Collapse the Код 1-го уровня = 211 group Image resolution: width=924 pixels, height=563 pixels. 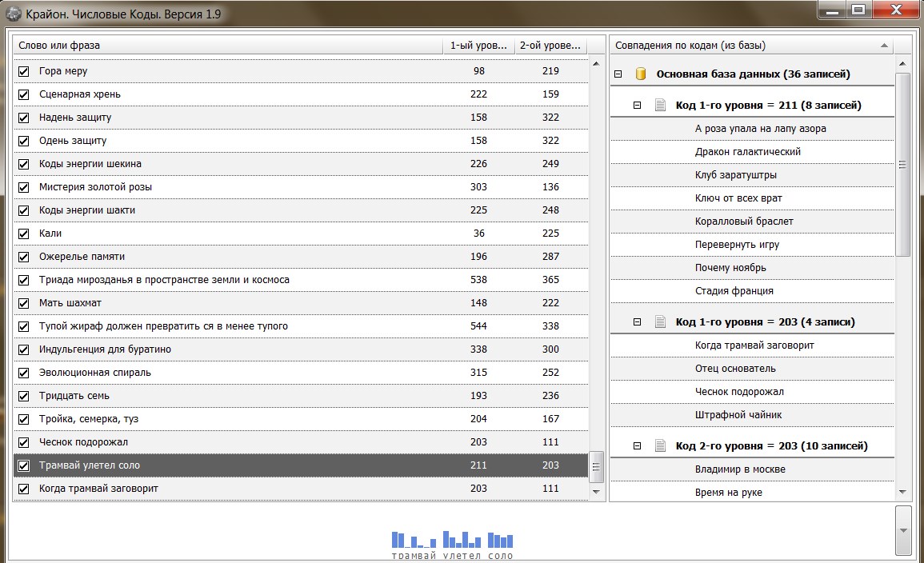click(638, 105)
